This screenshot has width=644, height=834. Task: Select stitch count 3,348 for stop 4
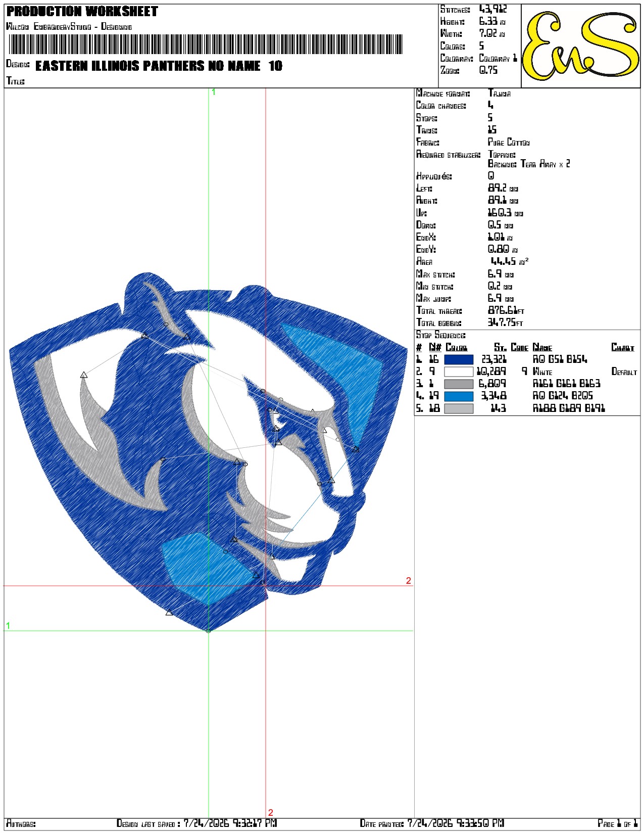point(493,396)
